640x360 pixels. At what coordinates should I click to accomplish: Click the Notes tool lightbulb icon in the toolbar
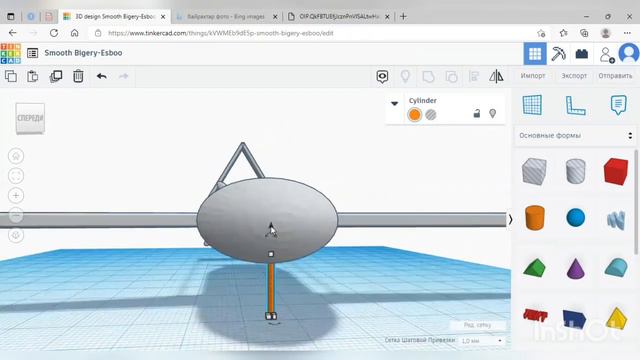[405, 76]
